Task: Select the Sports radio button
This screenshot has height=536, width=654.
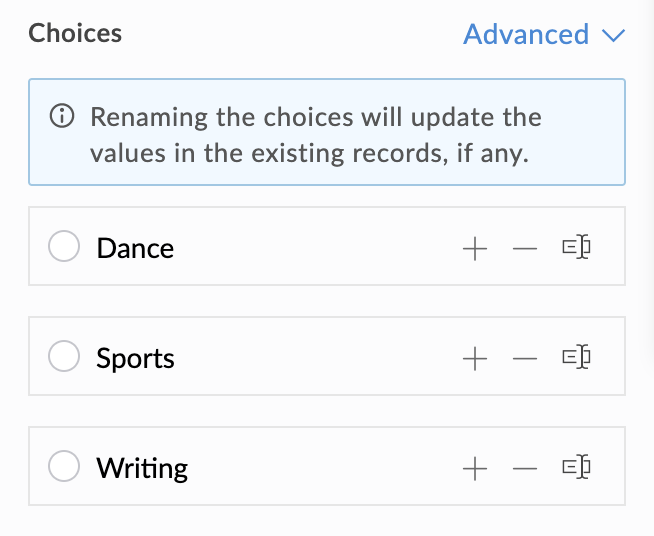Action: pos(64,357)
